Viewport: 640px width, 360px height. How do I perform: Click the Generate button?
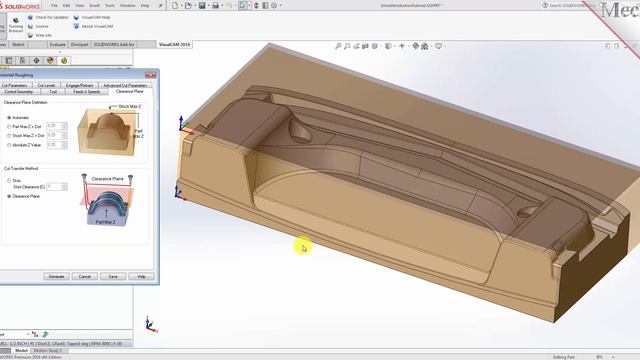56,276
